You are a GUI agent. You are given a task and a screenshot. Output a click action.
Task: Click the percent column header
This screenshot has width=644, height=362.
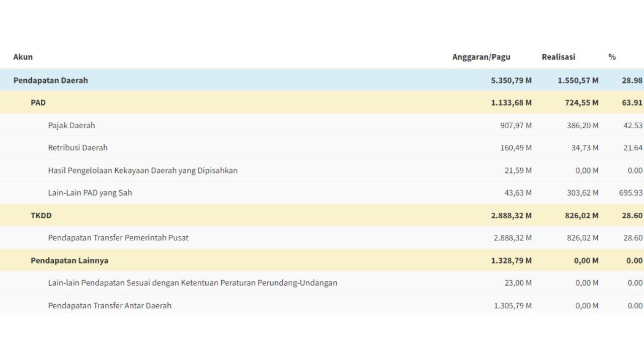(612, 57)
